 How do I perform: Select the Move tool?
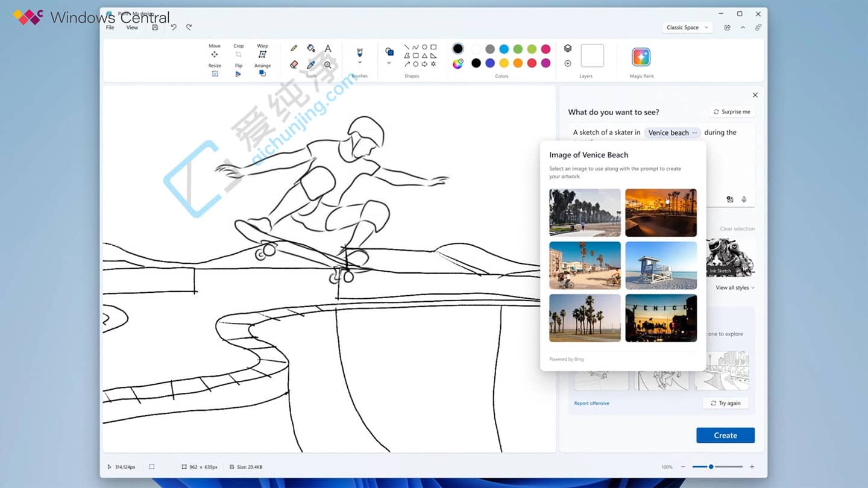tap(215, 51)
